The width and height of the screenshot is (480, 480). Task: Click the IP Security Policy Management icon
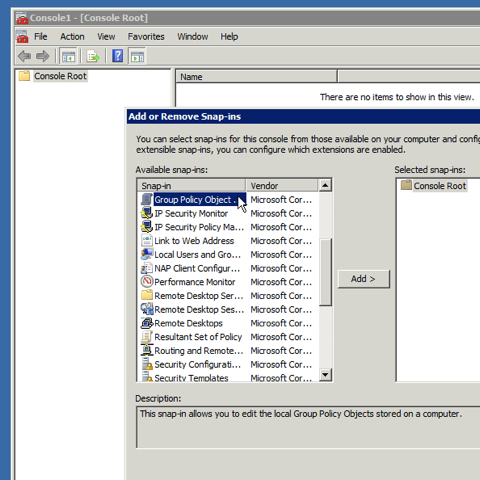point(146,227)
